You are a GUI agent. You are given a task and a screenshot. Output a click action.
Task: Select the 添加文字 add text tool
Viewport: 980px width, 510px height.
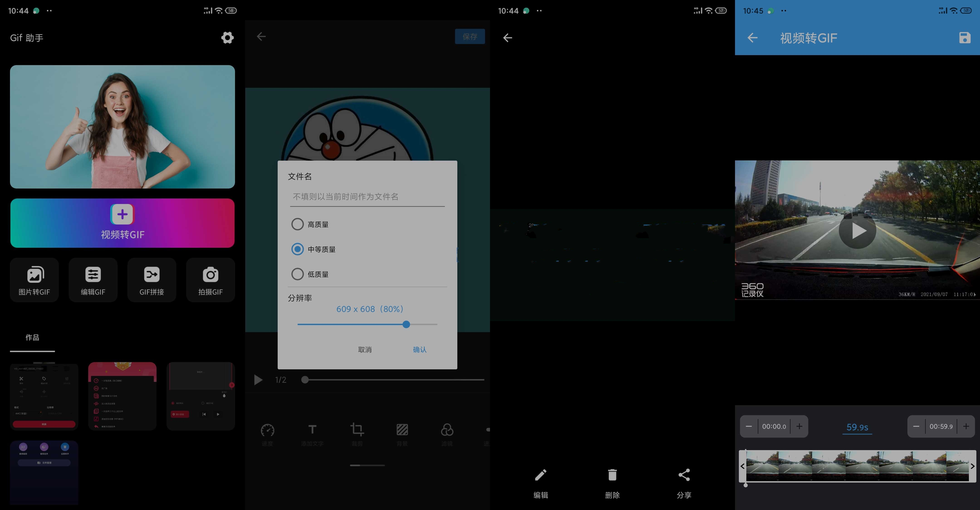point(312,434)
